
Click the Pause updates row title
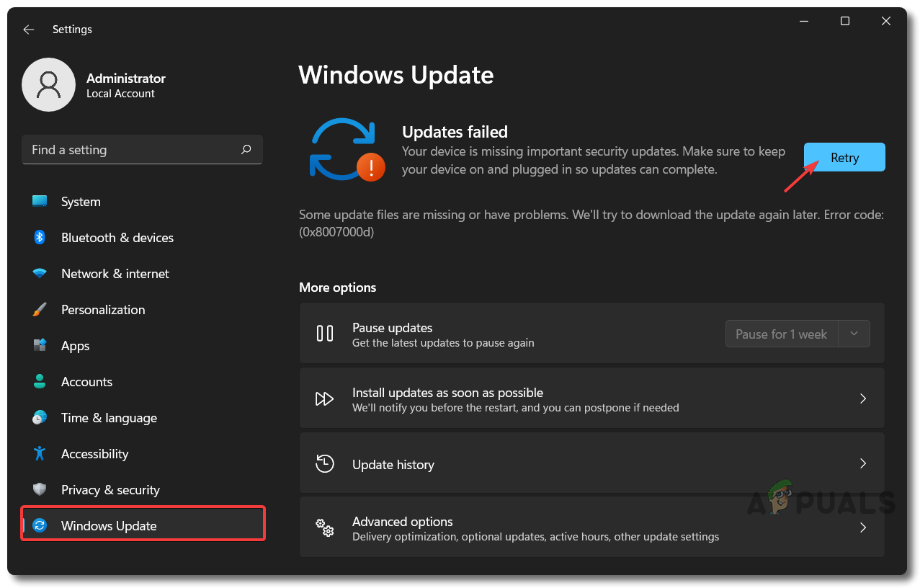pos(393,328)
